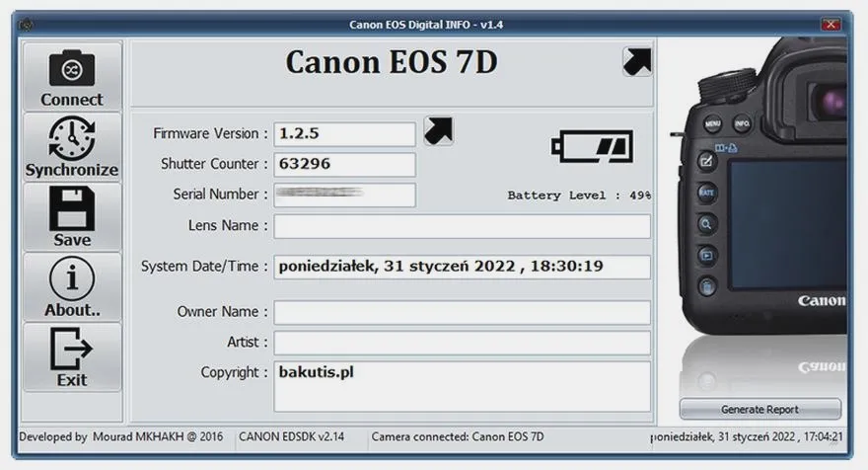The height and width of the screenshot is (470, 868).
Task: Click the status bar date showing 17:04:21
Action: [x=747, y=436]
